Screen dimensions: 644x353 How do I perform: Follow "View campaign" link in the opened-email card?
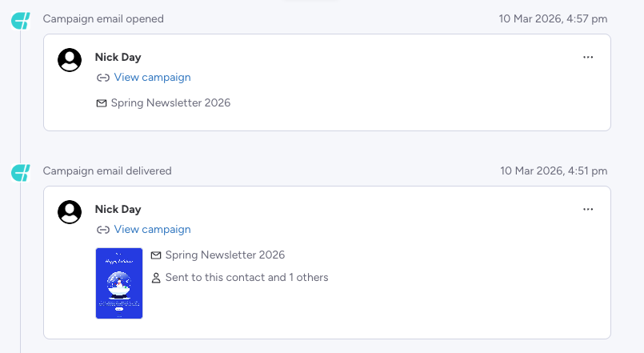tap(152, 78)
